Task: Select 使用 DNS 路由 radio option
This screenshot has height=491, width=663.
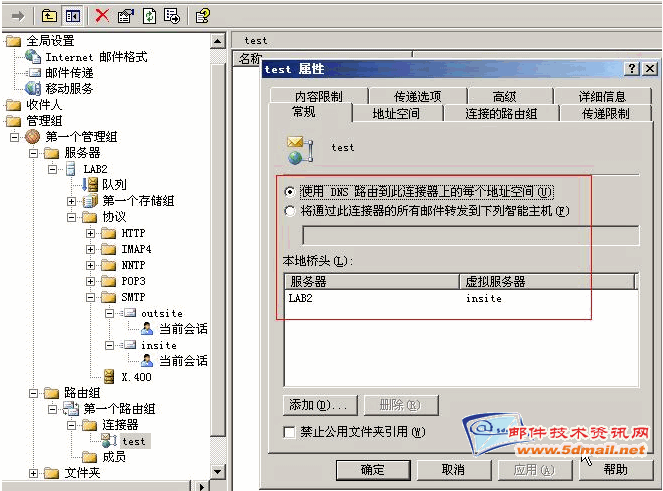Action: click(x=290, y=191)
